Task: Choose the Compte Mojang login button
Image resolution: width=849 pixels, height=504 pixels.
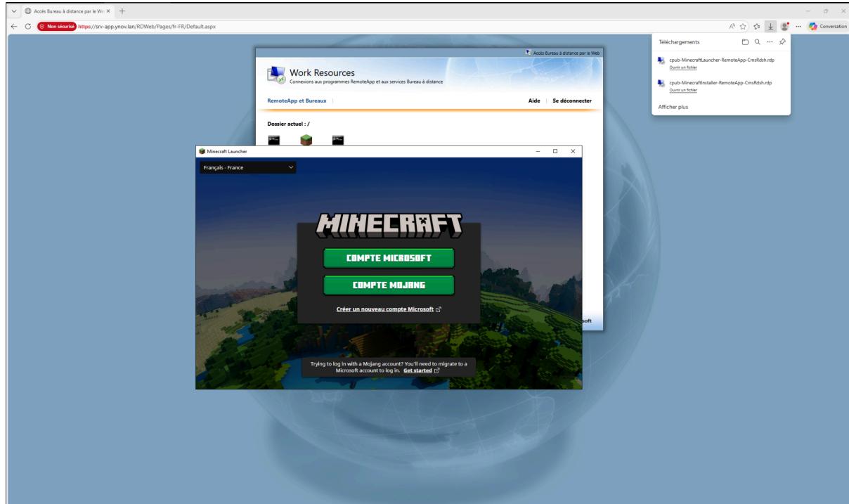Action: click(x=389, y=285)
